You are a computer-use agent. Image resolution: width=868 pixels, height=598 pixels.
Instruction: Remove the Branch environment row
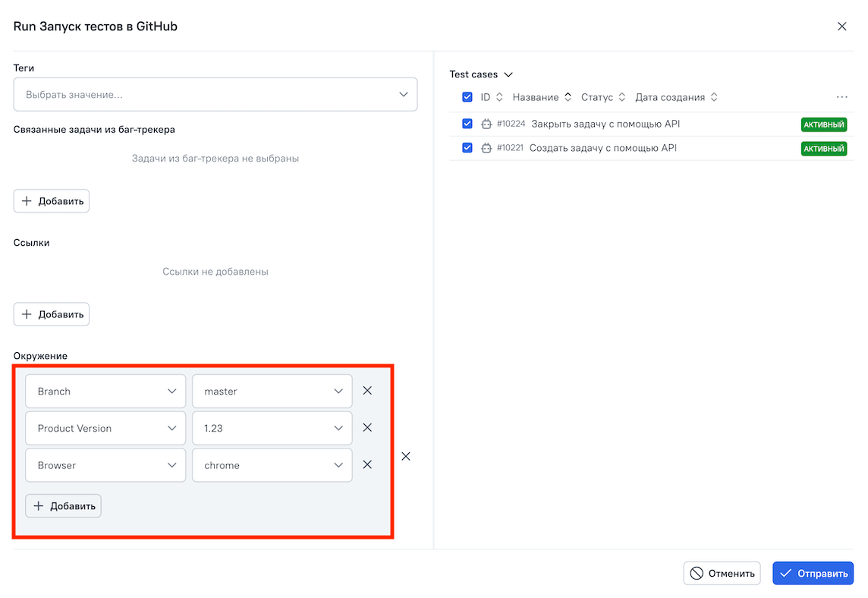[367, 391]
